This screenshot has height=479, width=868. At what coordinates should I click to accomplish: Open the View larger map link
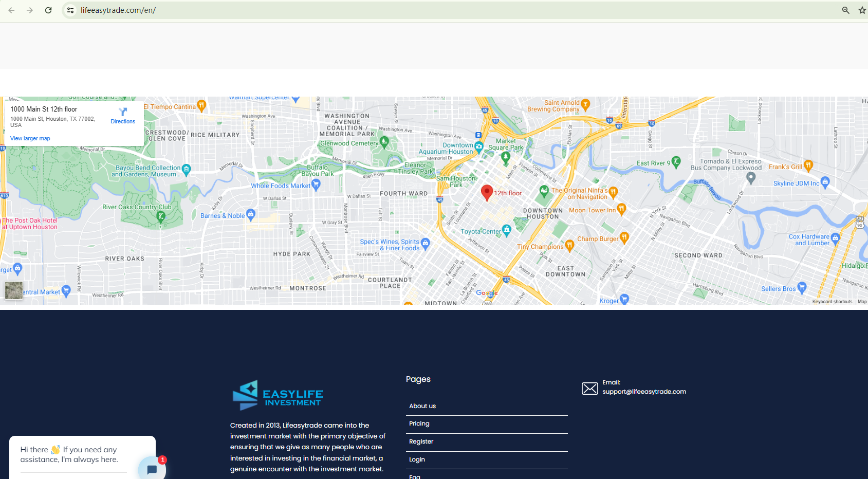tap(30, 138)
